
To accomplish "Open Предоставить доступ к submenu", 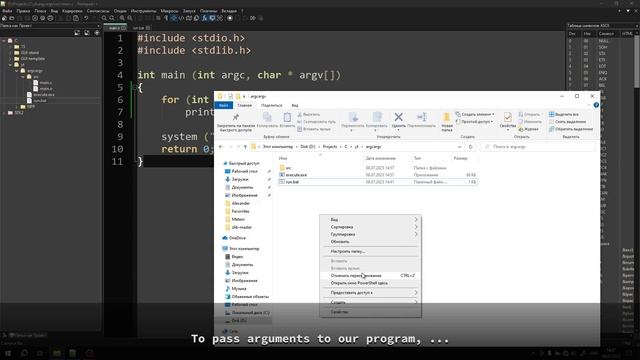I will [x=370, y=293].
